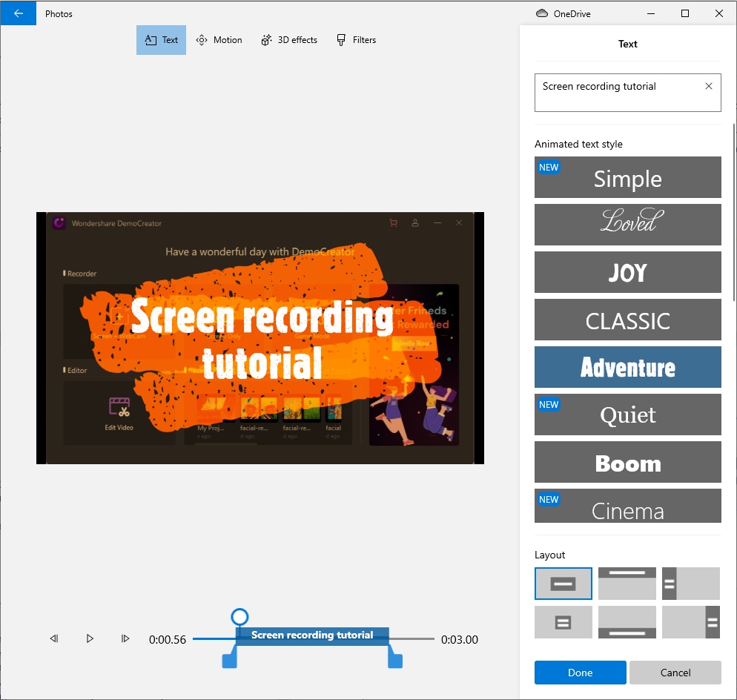Image resolution: width=737 pixels, height=700 pixels.
Task: Click the Screen recording tutorial timeline clip
Action: point(312,635)
